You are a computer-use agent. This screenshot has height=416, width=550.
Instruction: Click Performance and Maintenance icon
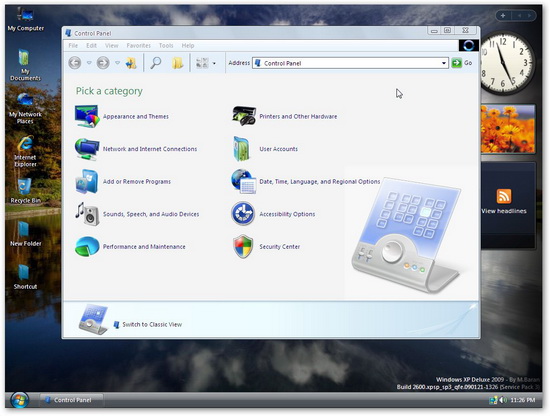pos(87,246)
